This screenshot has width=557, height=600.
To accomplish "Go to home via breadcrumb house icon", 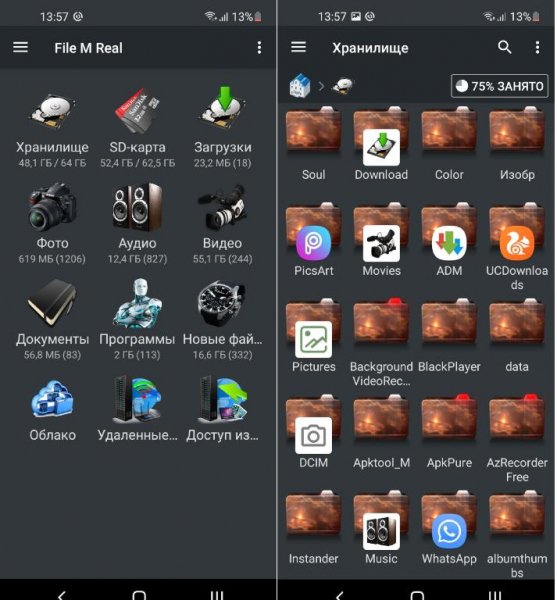I will 300,85.
